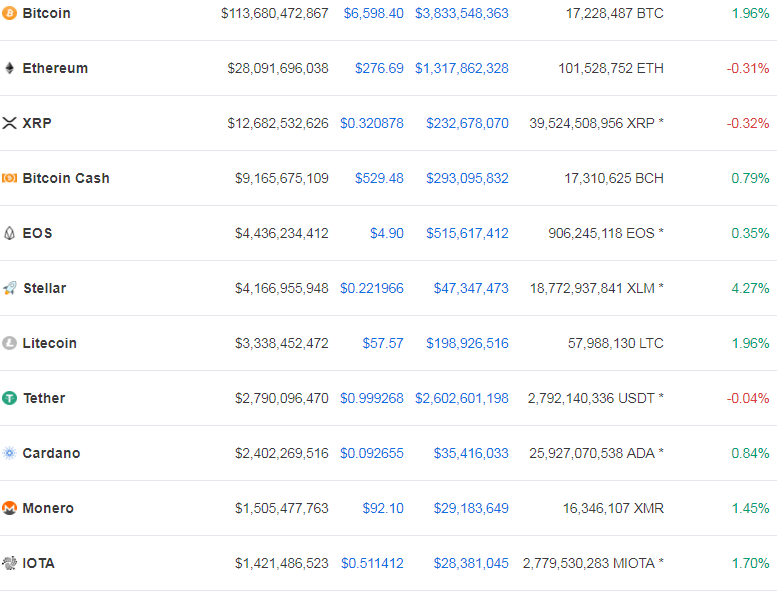Select Ethereum market cap $28,091,696,038
777x593 pixels.
coord(278,68)
